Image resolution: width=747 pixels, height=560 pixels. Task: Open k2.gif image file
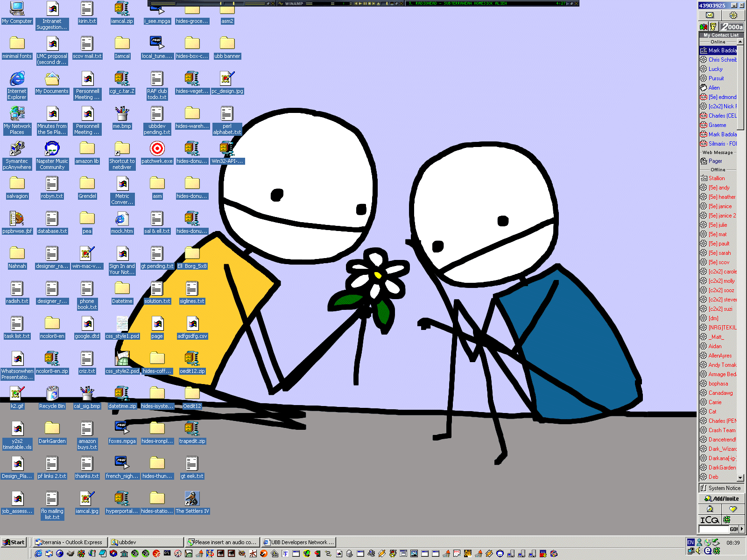[x=17, y=398]
